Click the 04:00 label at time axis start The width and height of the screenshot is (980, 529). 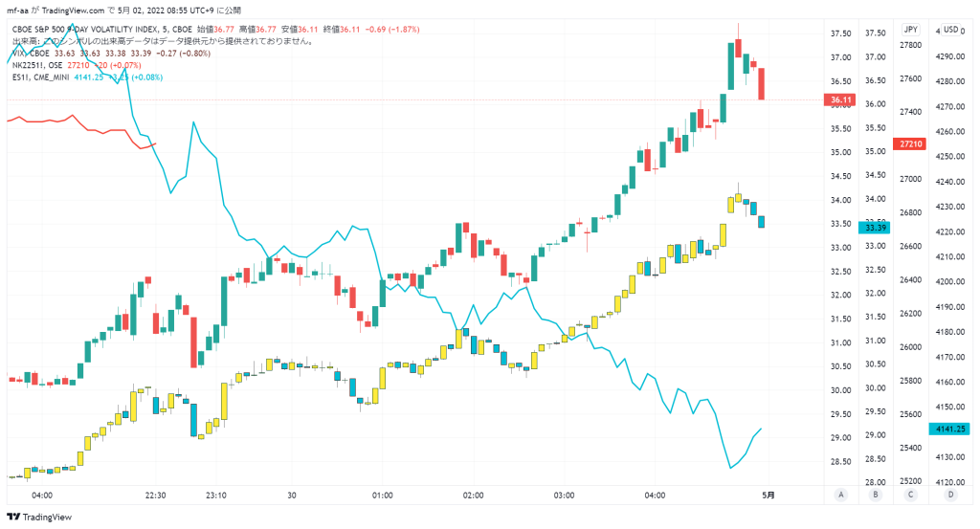(x=42, y=496)
